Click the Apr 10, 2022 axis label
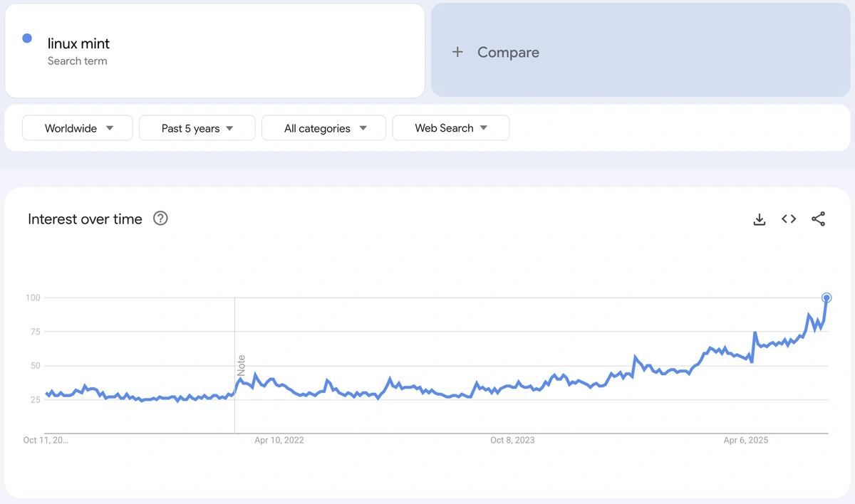The image size is (855, 504). point(279,440)
